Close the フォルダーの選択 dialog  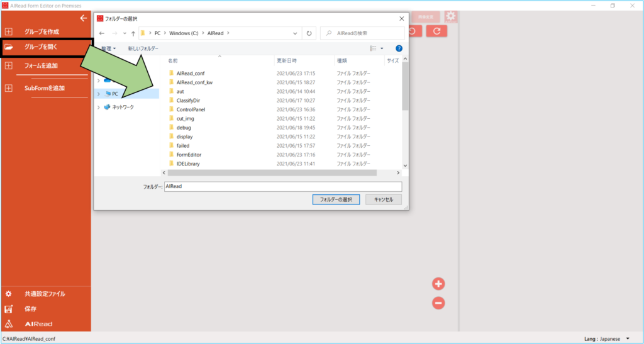coord(401,19)
